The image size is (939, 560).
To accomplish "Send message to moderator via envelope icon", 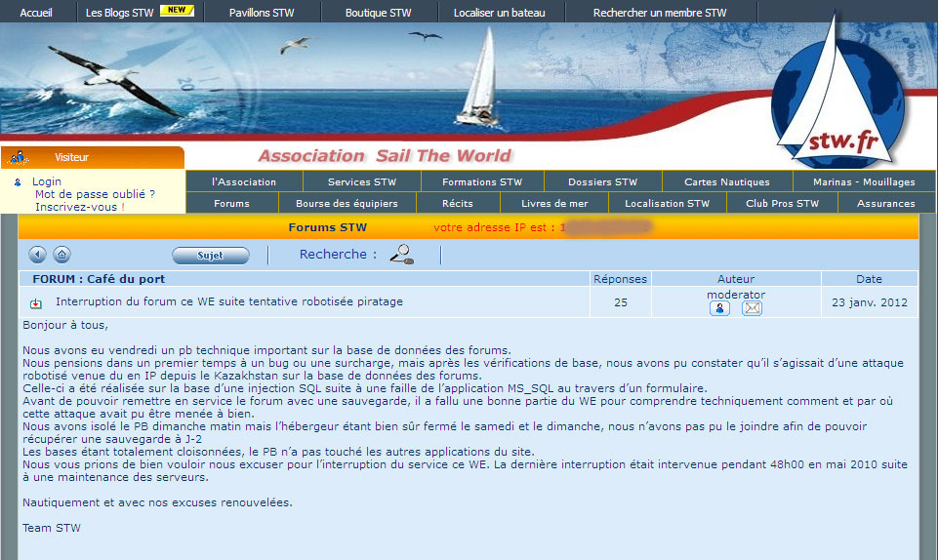I will coord(752,308).
